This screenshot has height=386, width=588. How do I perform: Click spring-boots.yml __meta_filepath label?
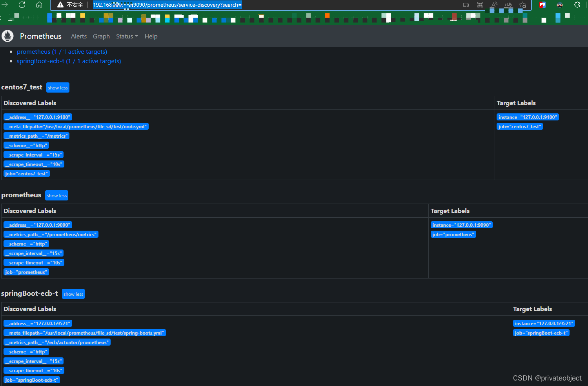pyautogui.click(x=85, y=333)
